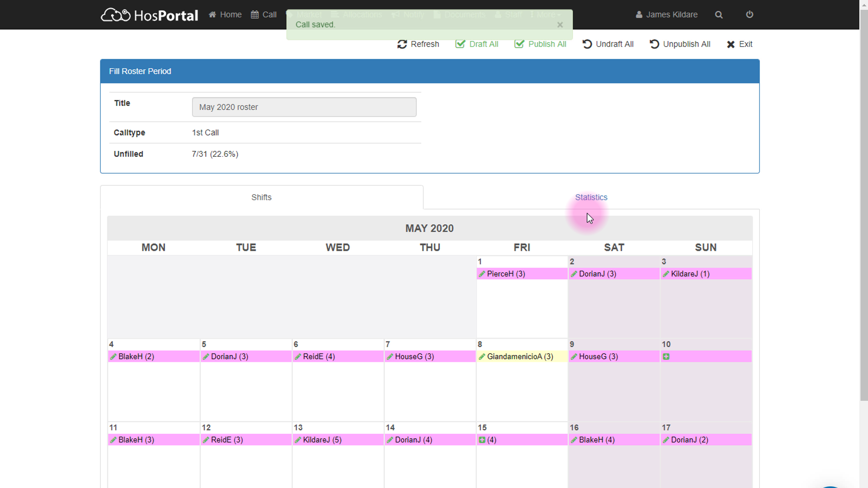Click green plus icon on May 10
The width and height of the screenshot is (868, 488).
click(666, 357)
